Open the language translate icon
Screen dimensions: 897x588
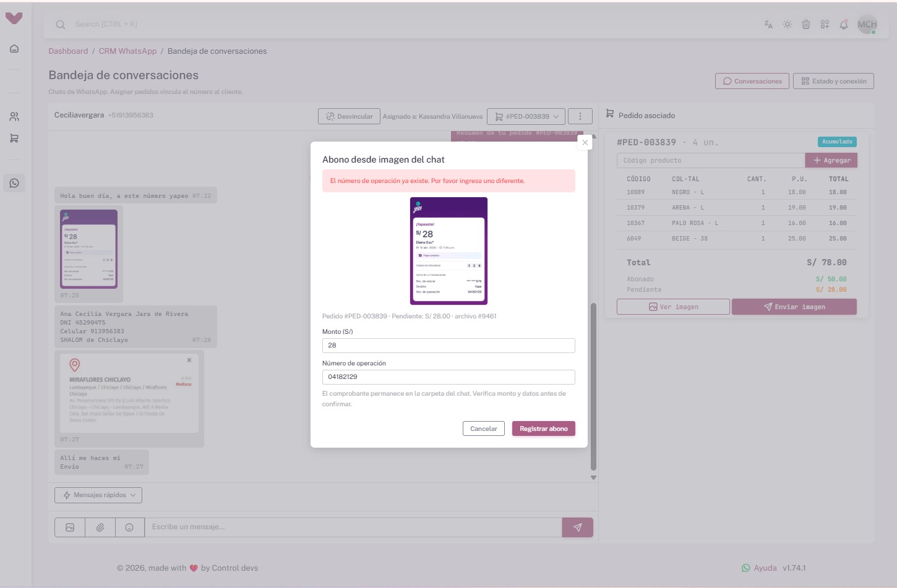768,25
